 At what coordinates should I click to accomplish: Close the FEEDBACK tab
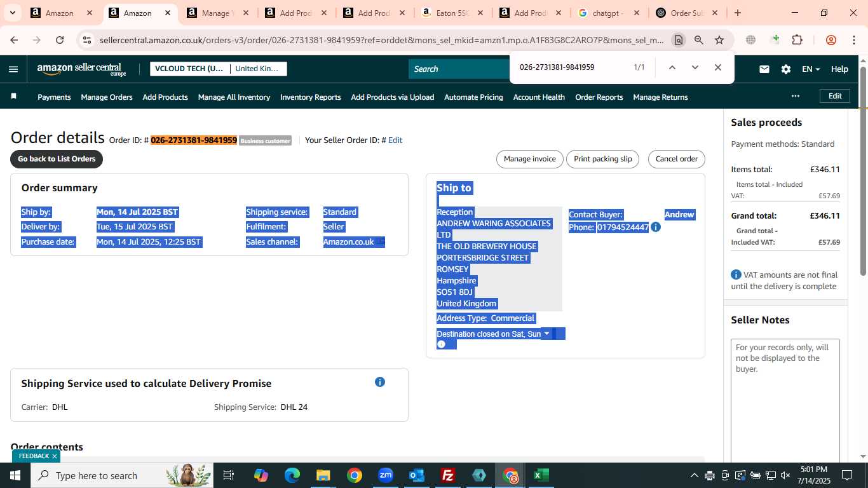[x=55, y=456]
